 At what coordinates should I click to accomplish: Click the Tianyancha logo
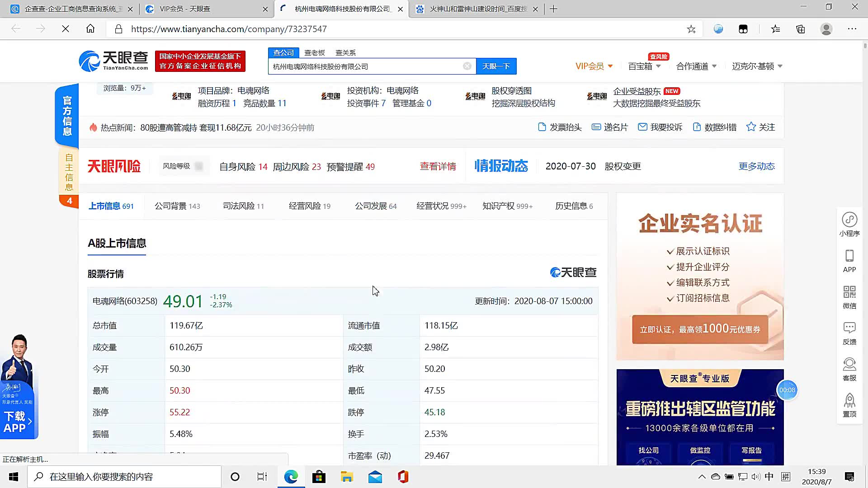(x=113, y=61)
